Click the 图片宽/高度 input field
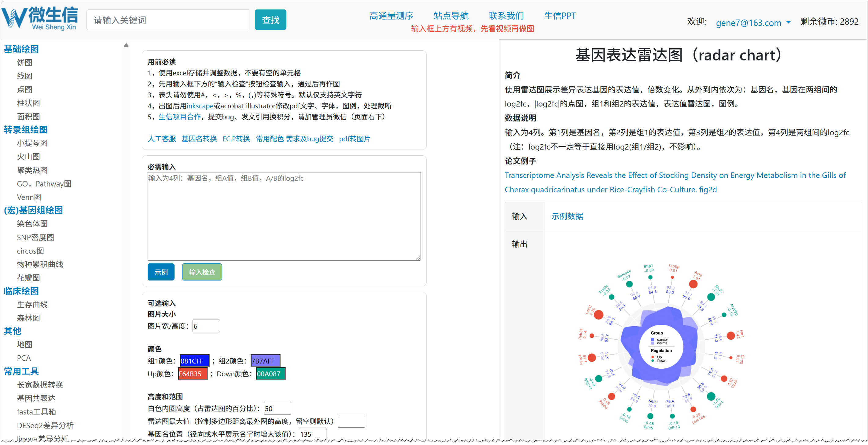The width and height of the screenshot is (868, 445). click(x=206, y=326)
